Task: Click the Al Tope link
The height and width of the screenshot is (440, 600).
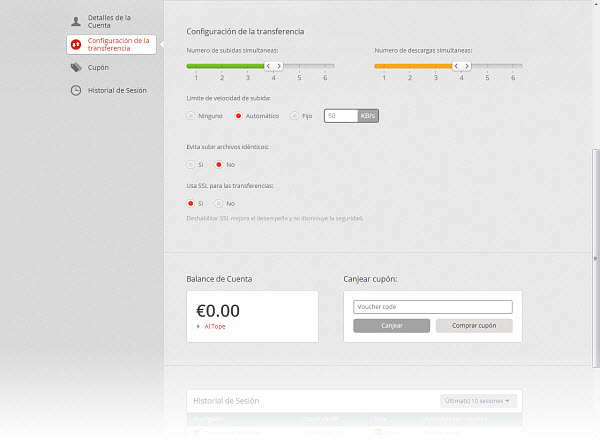Action: 215,326
